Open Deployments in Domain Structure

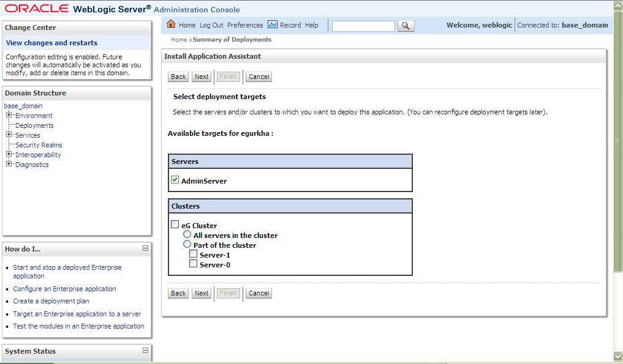click(34, 125)
